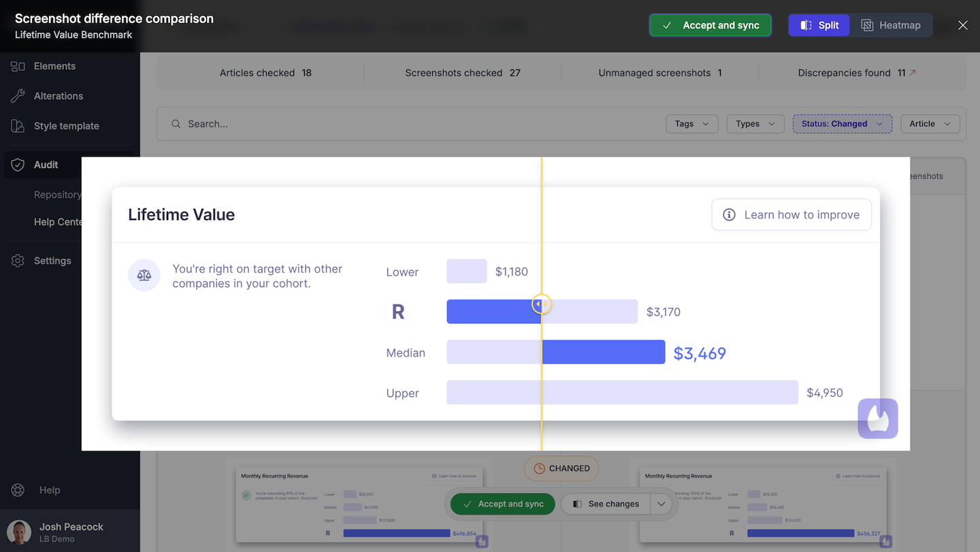Click the Lifetime Value heading
The image size is (980, 552).
pyautogui.click(x=181, y=215)
